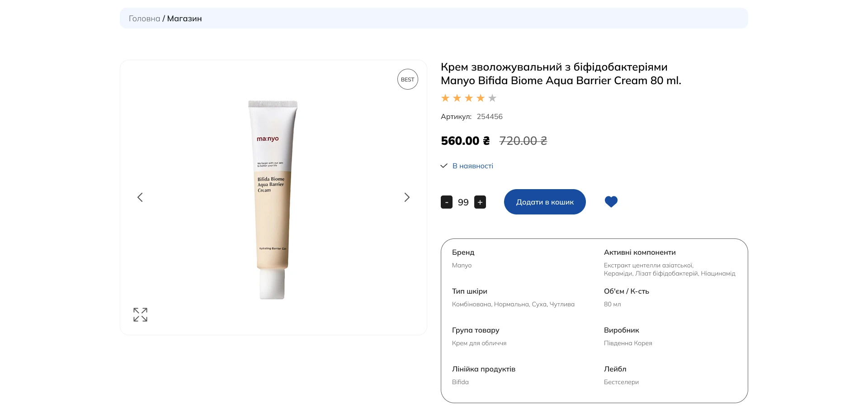Go to Головна breadcrumb link

[144, 19]
